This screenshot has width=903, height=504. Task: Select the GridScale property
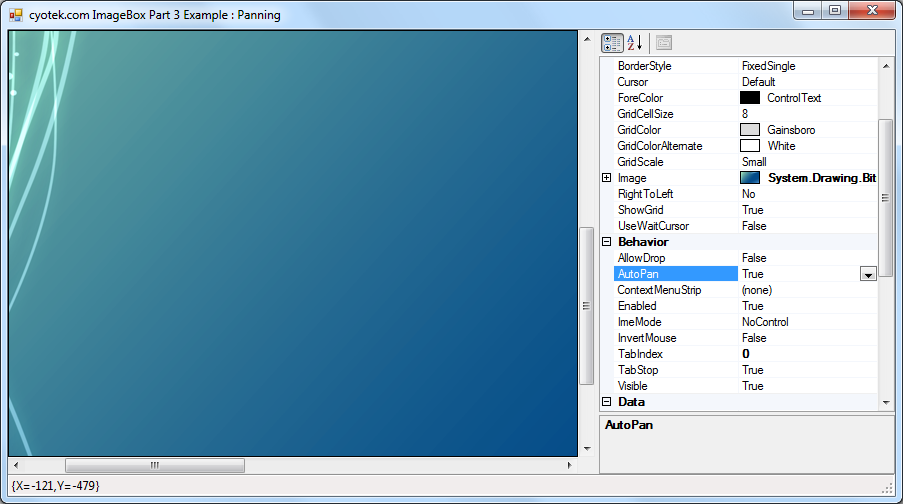tap(640, 162)
